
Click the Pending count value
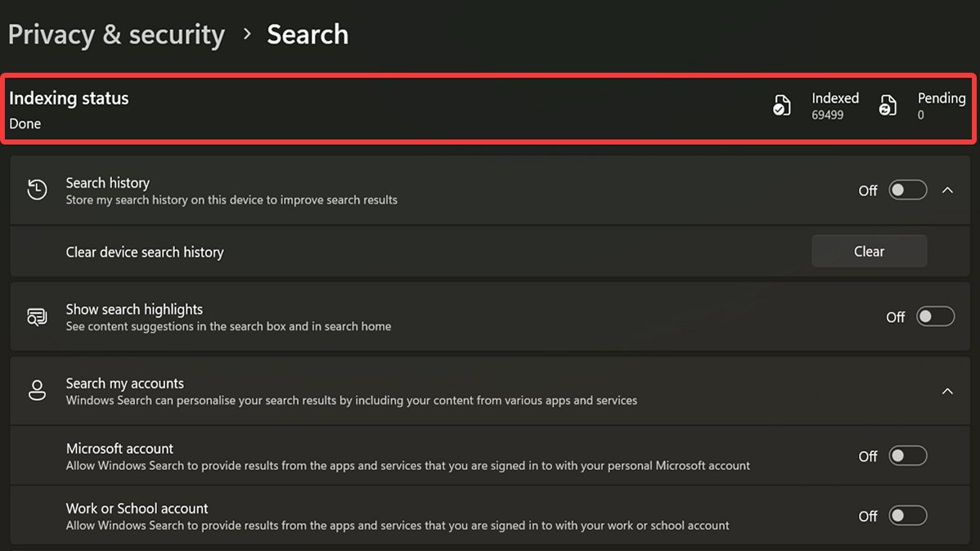921,115
